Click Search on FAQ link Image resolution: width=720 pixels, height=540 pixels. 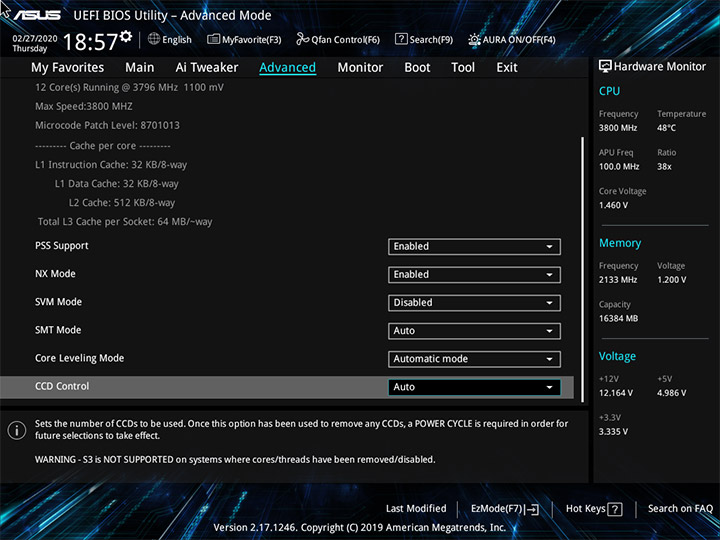(680, 508)
